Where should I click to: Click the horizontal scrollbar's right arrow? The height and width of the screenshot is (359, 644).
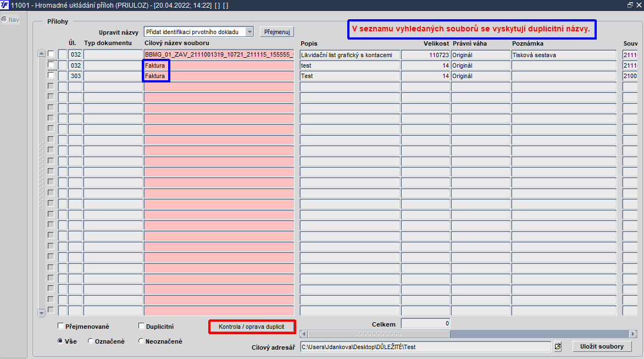pyautogui.click(x=633, y=334)
